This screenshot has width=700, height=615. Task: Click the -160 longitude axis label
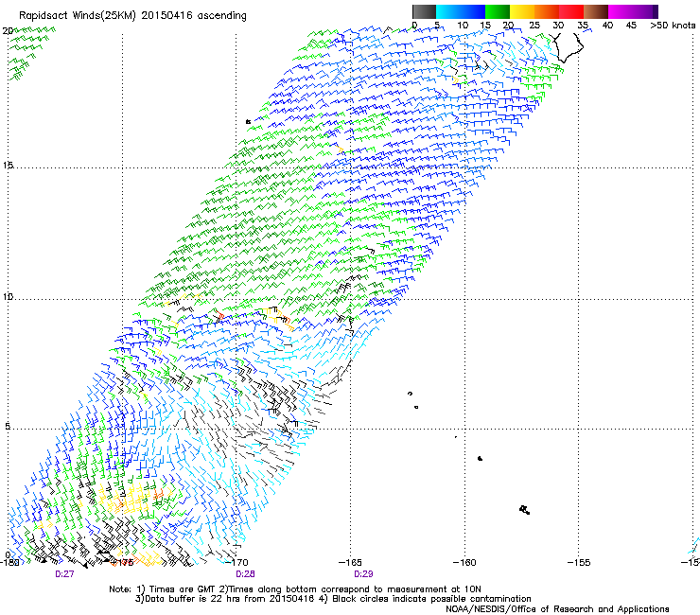pos(464,562)
